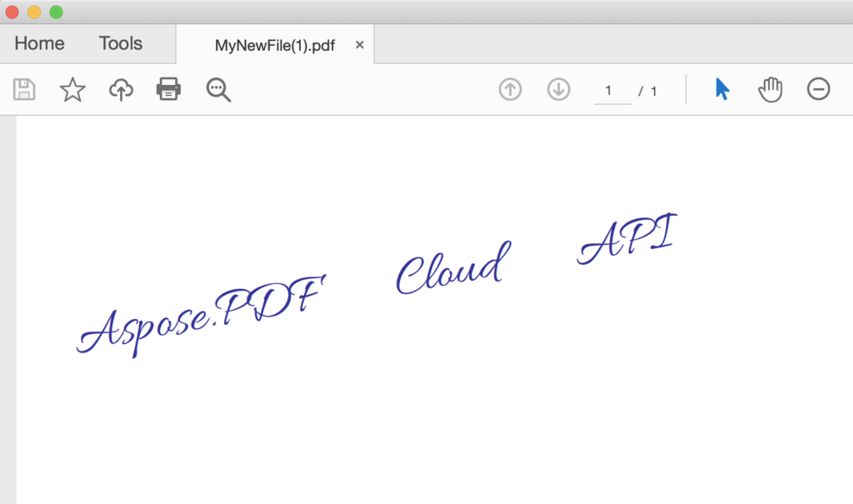Click the Save file icon

tap(24, 89)
